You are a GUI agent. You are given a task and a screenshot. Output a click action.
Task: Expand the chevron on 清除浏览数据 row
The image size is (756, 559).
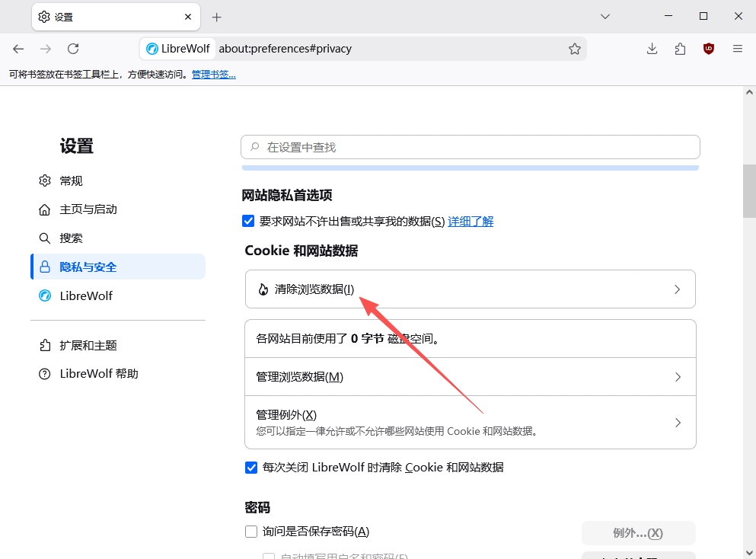tap(678, 289)
